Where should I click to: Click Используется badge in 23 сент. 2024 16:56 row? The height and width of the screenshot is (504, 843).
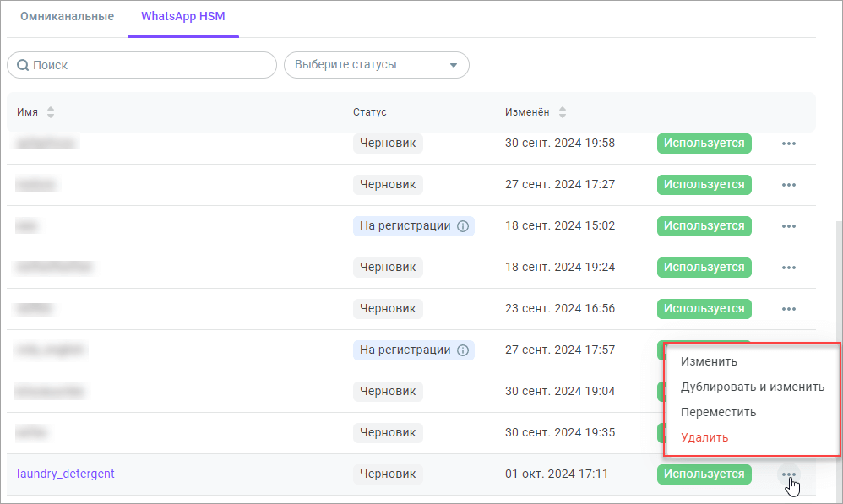pyautogui.click(x=704, y=309)
